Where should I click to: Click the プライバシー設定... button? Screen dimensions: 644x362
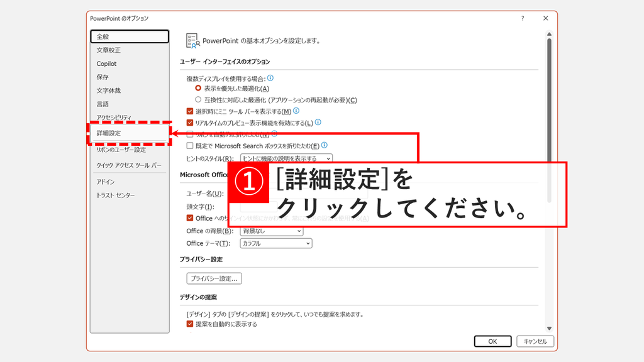click(x=214, y=278)
